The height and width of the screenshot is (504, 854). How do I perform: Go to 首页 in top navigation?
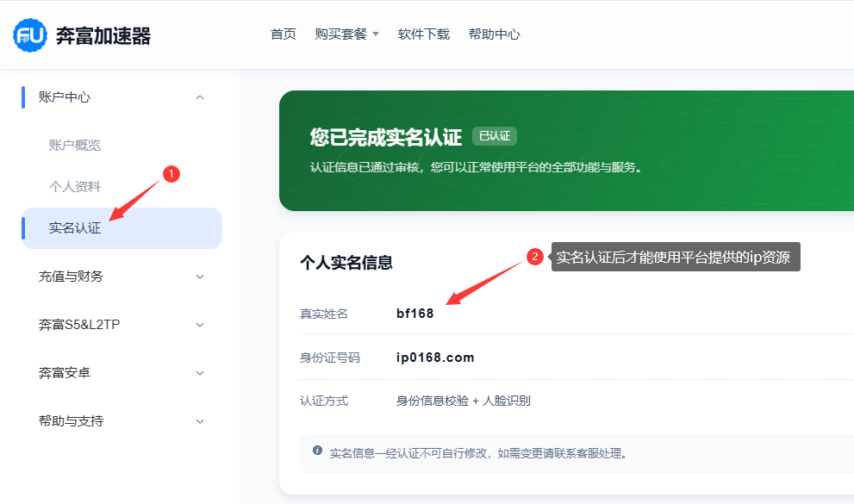284,34
